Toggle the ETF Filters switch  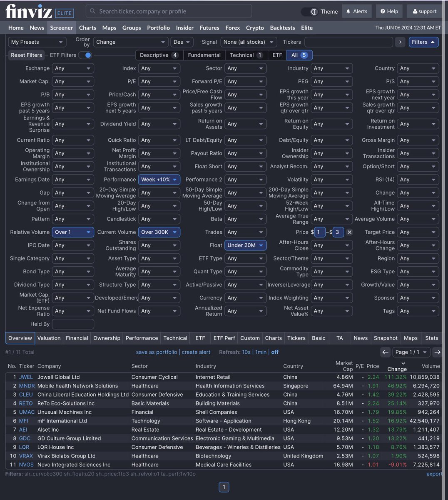tap(85, 55)
